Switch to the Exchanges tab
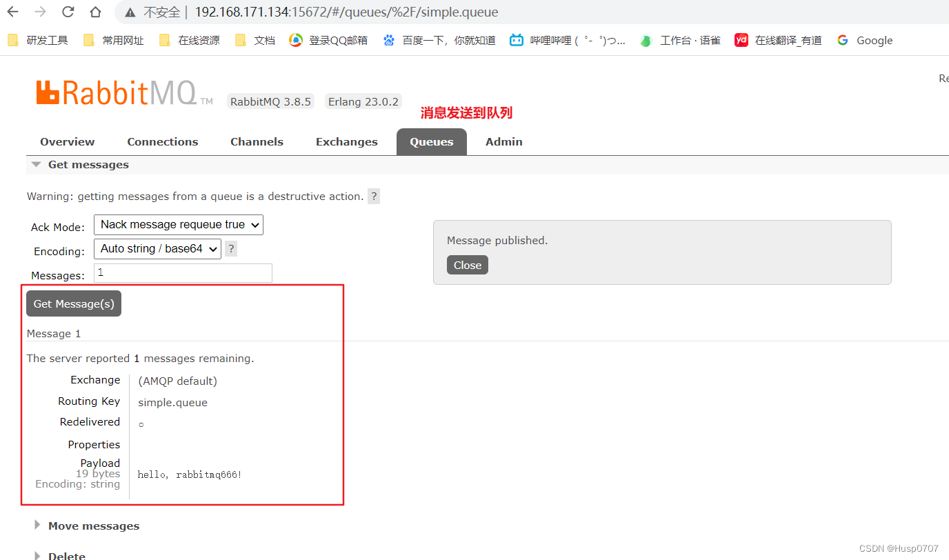 [346, 141]
